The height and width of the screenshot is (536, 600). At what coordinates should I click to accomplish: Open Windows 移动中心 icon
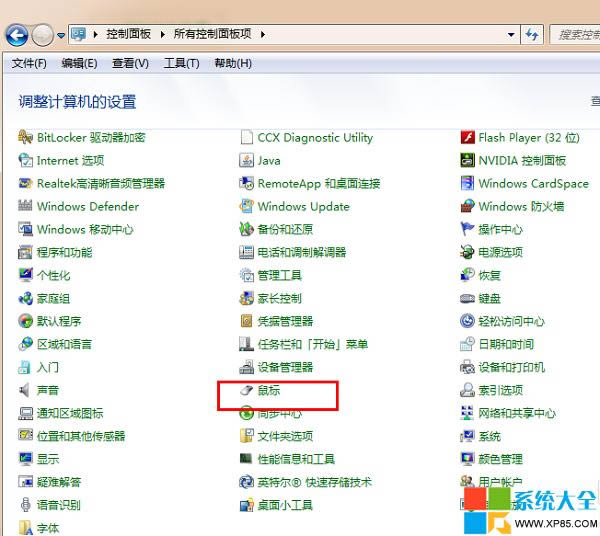(x=25, y=229)
